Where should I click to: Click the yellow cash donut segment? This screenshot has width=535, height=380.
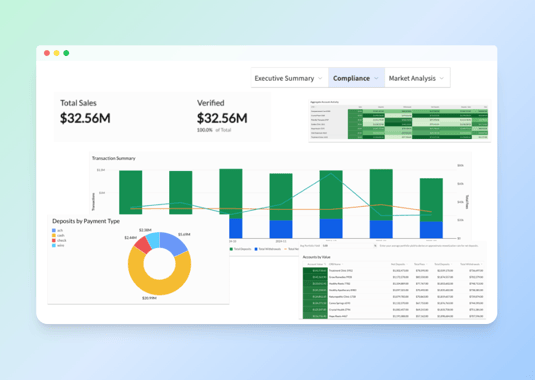point(160,280)
